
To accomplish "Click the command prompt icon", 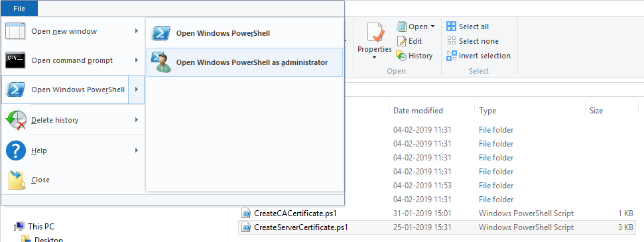I will (x=16, y=60).
